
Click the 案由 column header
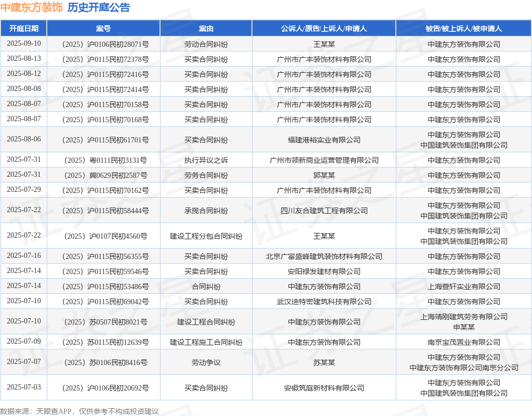pyautogui.click(x=206, y=29)
